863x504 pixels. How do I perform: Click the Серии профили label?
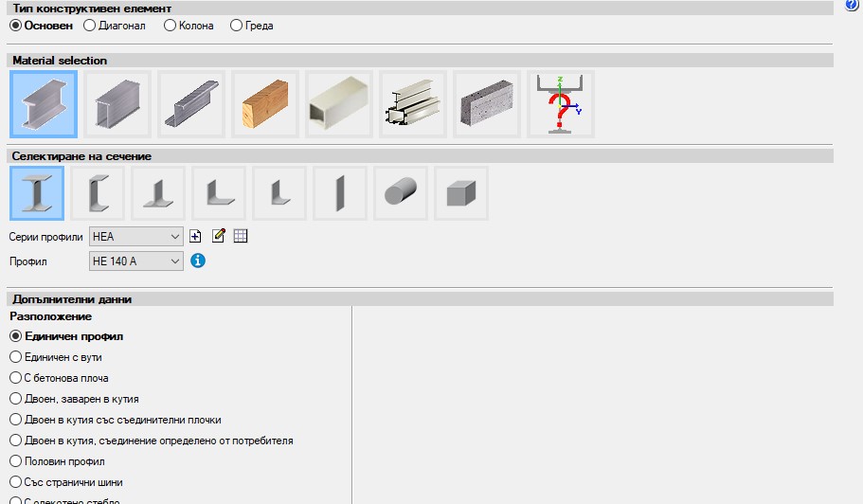click(x=45, y=237)
